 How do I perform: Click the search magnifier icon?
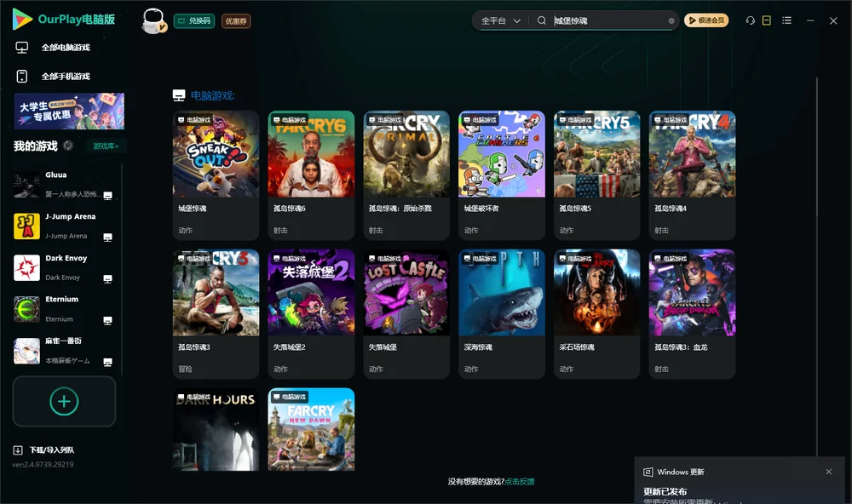pyautogui.click(x=542, y=20)
